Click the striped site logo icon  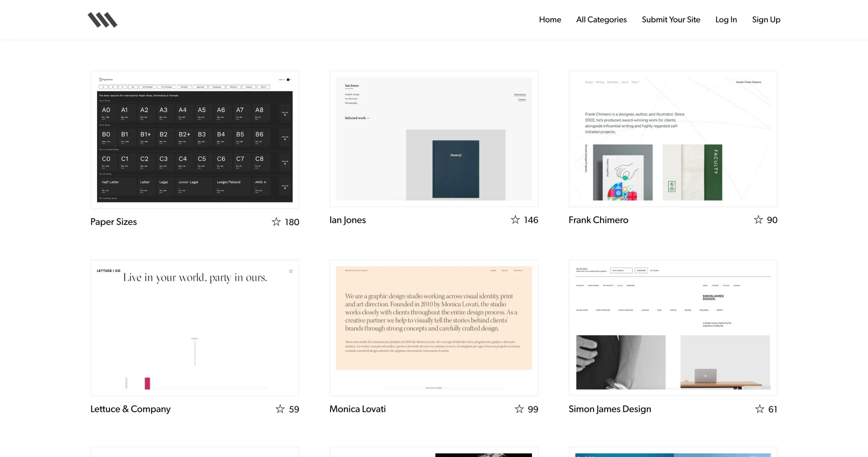[102, 20]
